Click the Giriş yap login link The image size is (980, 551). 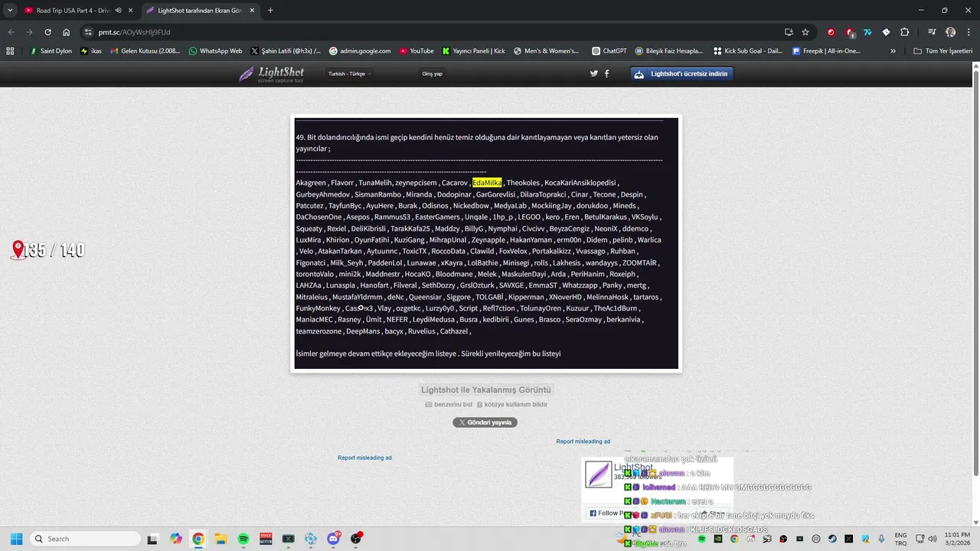(x=432, y=73)
